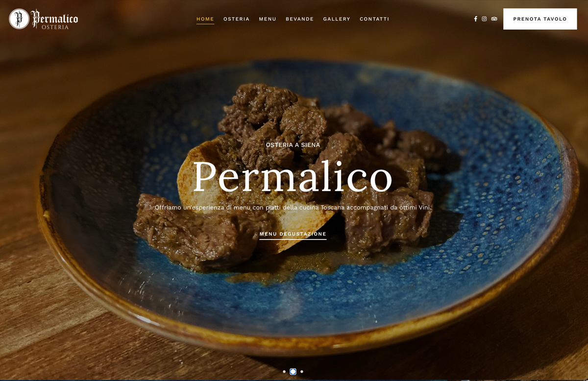Open the Bevande nav item
The image size is (588, 381).
coord(300,19)
